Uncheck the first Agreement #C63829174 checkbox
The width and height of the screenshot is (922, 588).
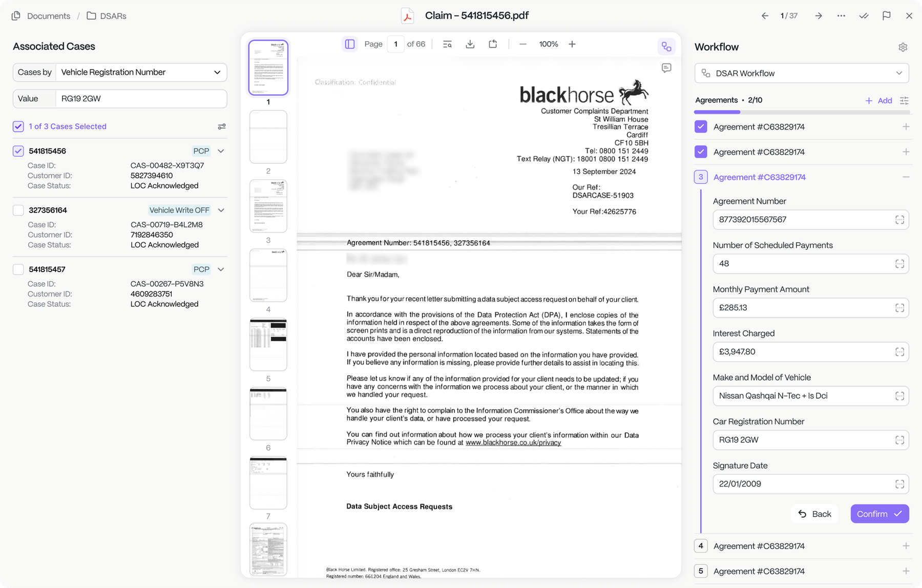tap(701, 127)
